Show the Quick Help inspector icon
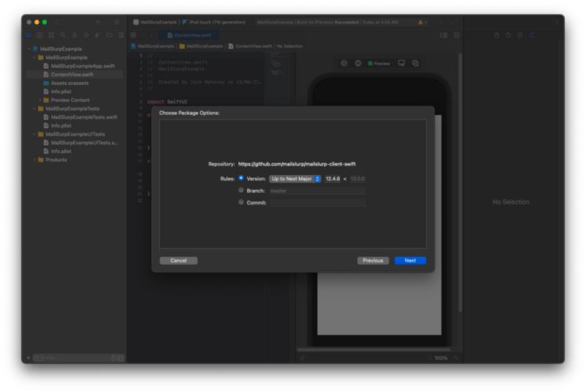This screenshot has height=392, width=586. (x=520, y=35)
